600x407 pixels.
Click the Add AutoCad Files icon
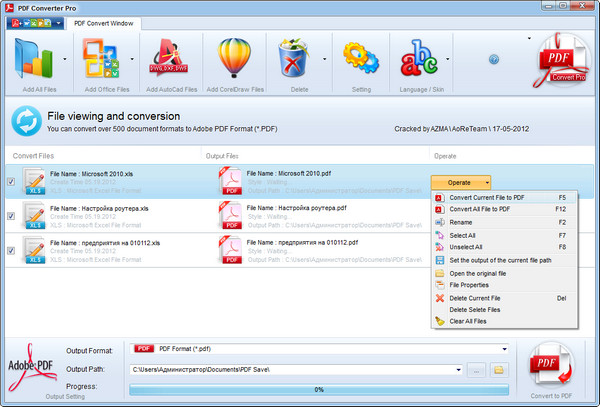click(x=167, y=59)
